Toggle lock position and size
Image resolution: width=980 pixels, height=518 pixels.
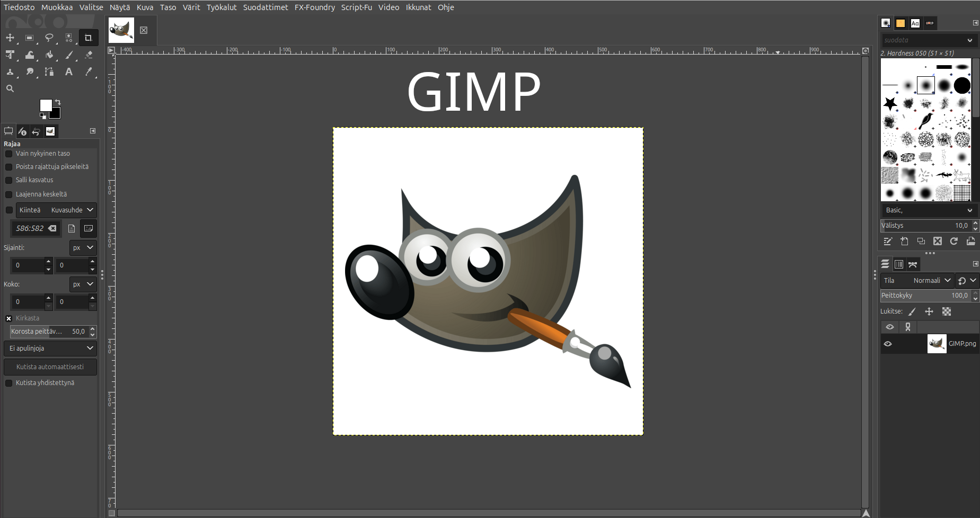point(929,311)
